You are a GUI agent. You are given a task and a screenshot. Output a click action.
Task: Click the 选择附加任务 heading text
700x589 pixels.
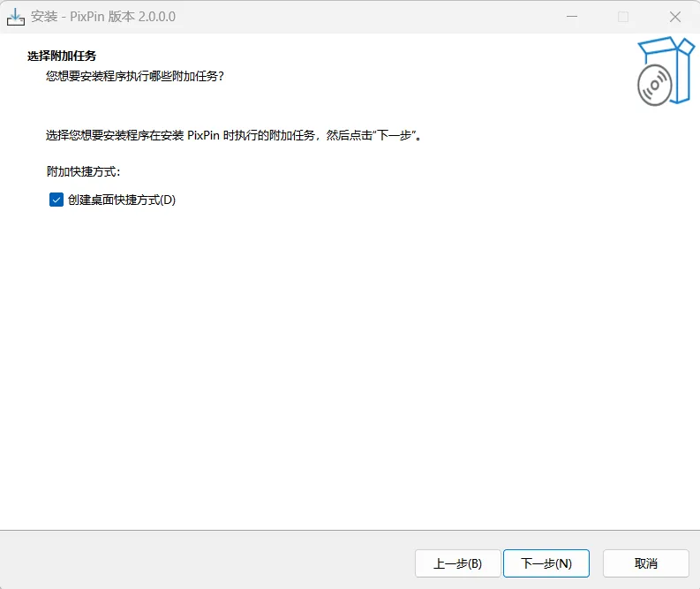pyautogui.click(x=62, y=56)
